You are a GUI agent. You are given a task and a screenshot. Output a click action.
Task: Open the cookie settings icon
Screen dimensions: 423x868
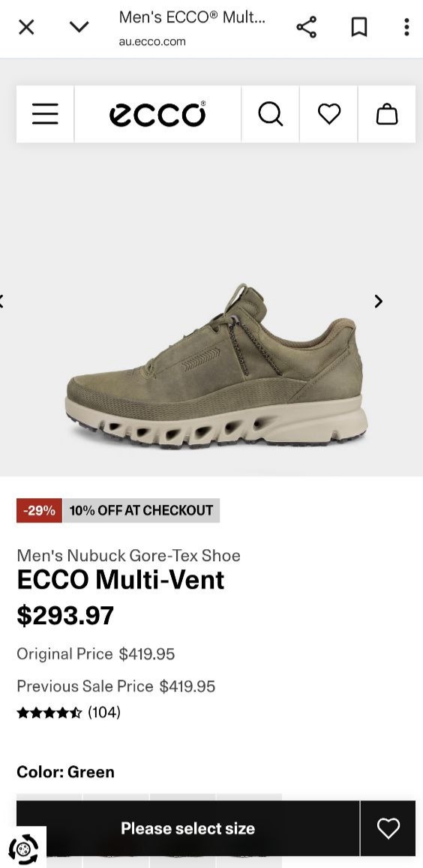pos(23,848)
